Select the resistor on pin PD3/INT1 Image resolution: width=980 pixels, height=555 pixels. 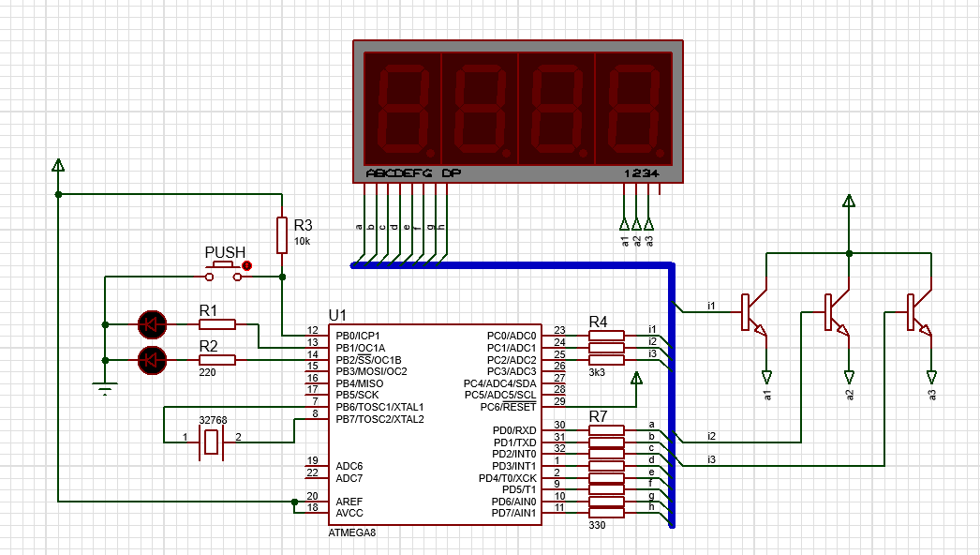click(606, 466)
